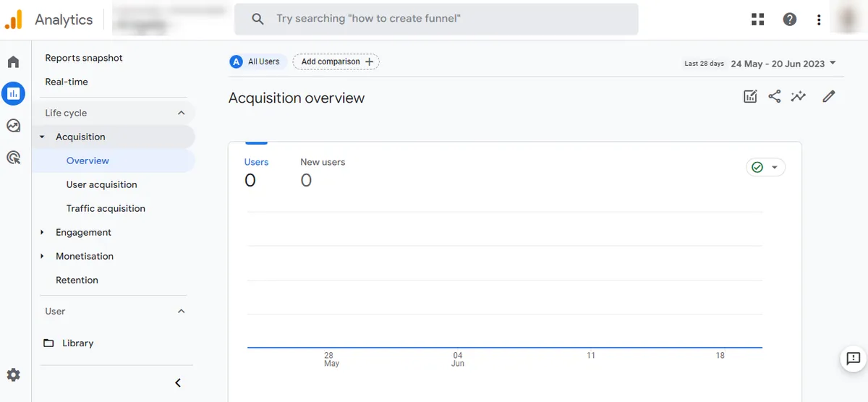
Task: Open the Home icon in left rail
Action: [x=14, y=62]
